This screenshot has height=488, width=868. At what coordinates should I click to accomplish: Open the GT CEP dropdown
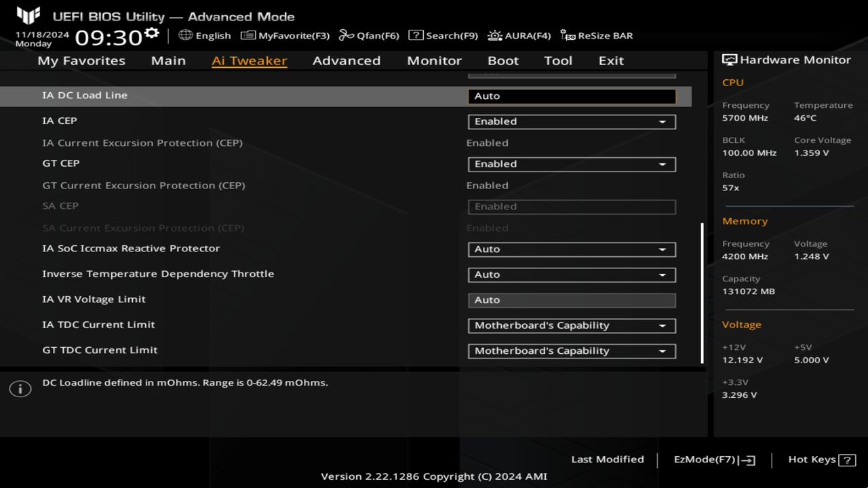572,164
